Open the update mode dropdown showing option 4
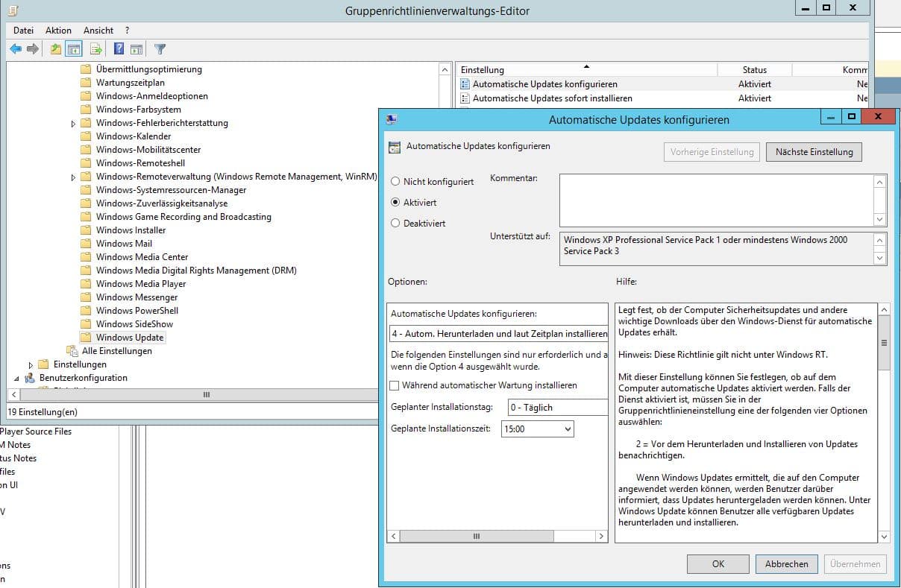 click(x=499, y=334)
